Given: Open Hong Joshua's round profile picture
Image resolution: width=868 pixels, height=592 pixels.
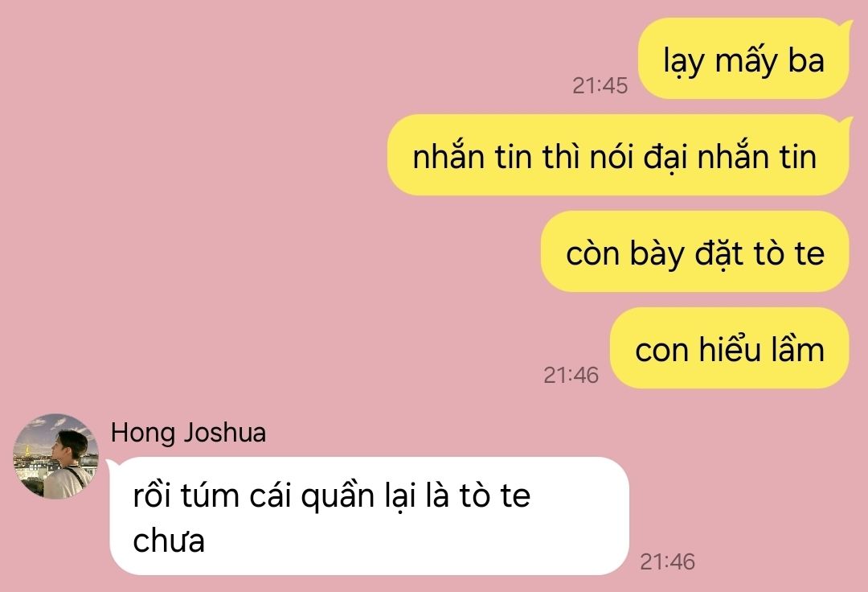Looking at the screenshot, I should pos(56,456).
